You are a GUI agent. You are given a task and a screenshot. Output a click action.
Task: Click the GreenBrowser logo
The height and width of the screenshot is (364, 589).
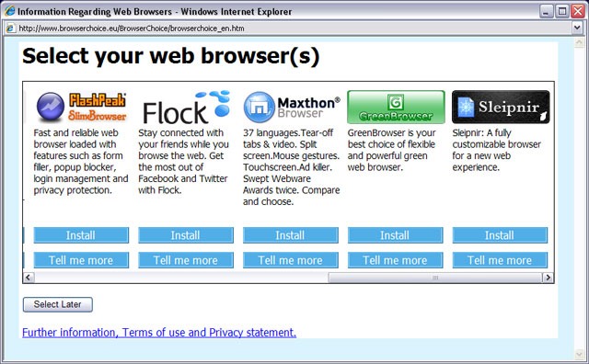tap(396, 107)
